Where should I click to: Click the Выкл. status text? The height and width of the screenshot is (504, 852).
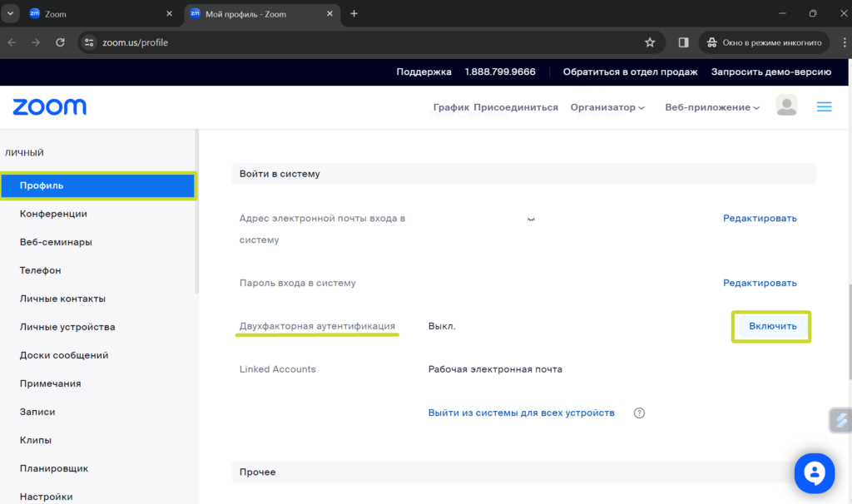[442, 326]
